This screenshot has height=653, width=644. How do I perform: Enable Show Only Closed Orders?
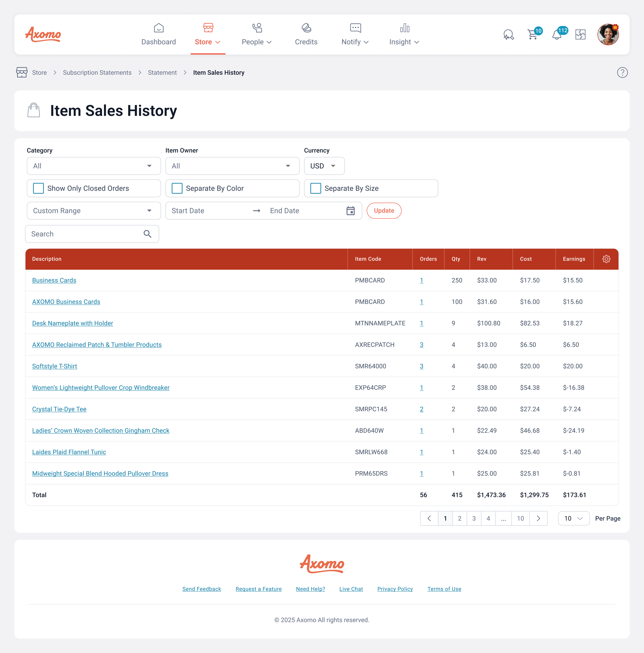tap(39, 188)
